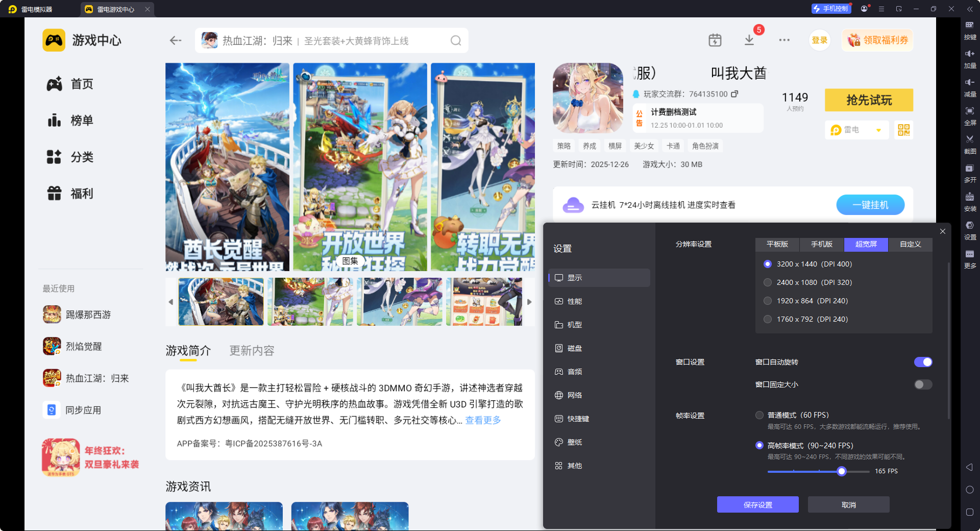
Task: Open 快捷键 settings section
Action: pyautogui.click(x=599, y=419)
